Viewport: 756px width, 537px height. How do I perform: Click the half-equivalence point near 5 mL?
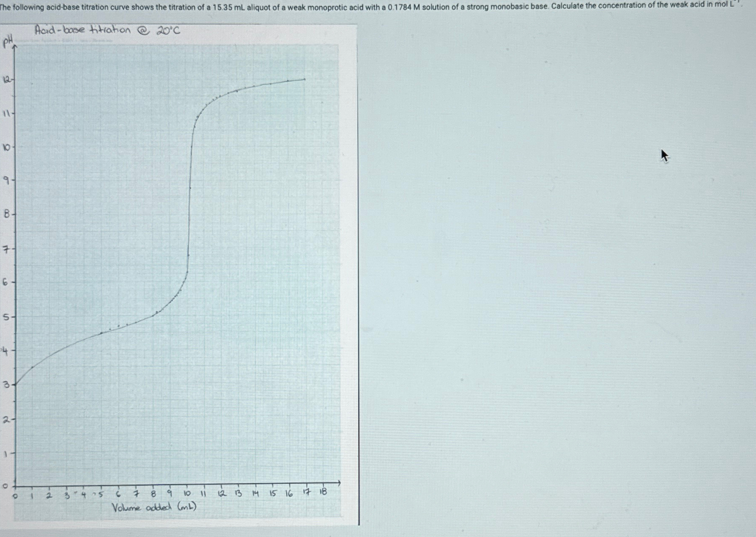point(101,334)
